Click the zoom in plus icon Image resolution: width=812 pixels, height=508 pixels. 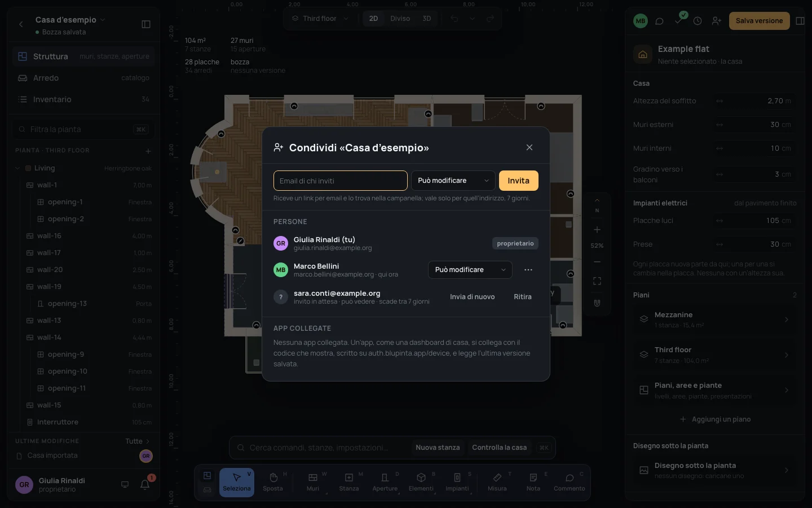[x=597, y=230]
